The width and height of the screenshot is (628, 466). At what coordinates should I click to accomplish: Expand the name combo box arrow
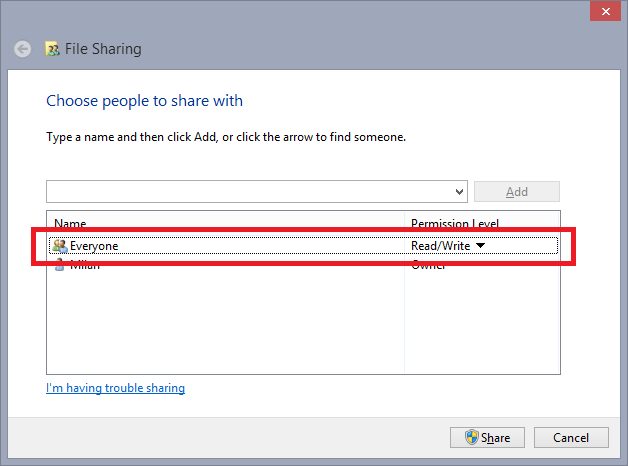[x=460, y=191]
